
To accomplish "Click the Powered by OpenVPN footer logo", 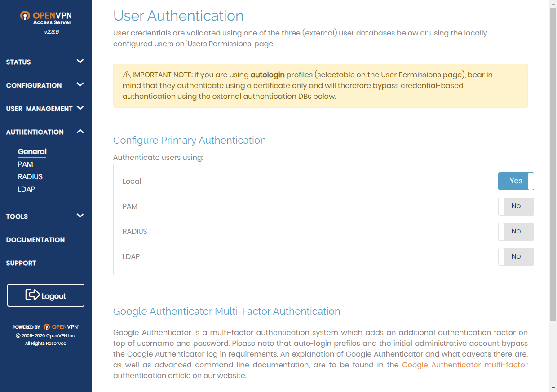I will 45,327.
